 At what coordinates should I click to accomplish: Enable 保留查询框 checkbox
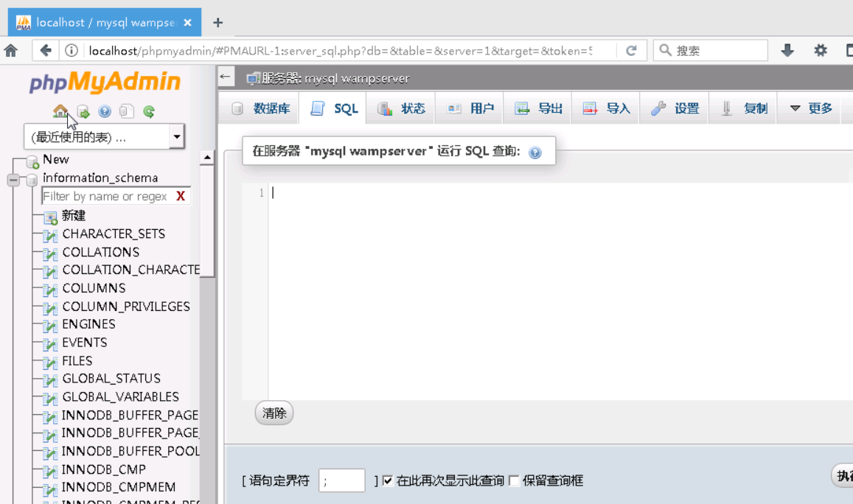coord(514,480)
